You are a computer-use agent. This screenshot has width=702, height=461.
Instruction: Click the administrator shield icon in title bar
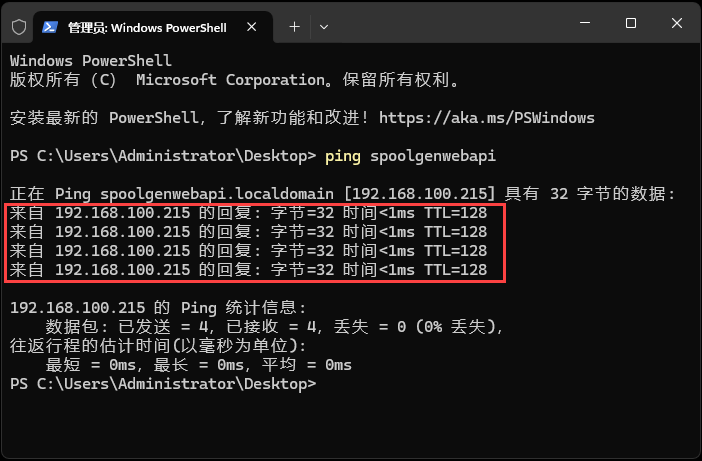(x=18, y=25)
